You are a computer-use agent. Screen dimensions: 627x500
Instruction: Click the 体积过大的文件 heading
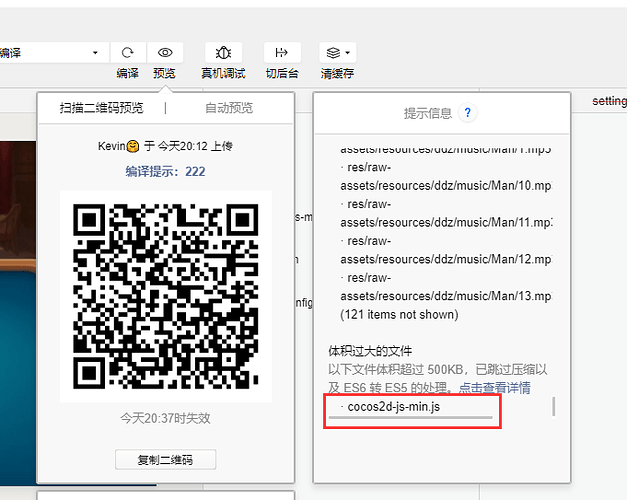pos(370,351)
